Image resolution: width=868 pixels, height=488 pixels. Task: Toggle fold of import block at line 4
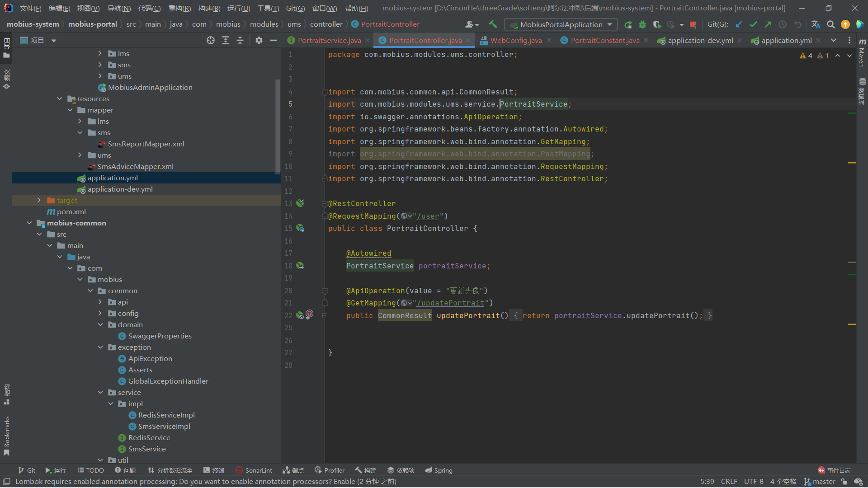point(325,92)
